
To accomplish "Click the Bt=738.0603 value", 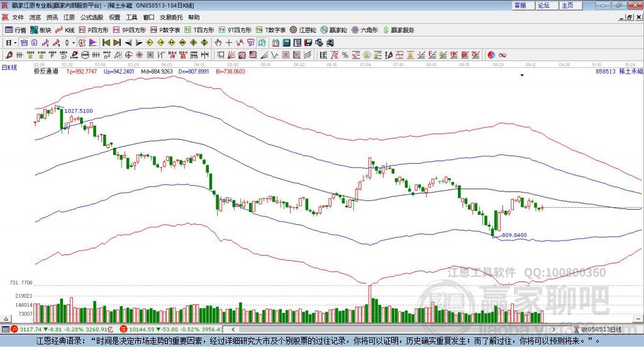I will pos(230,72).
